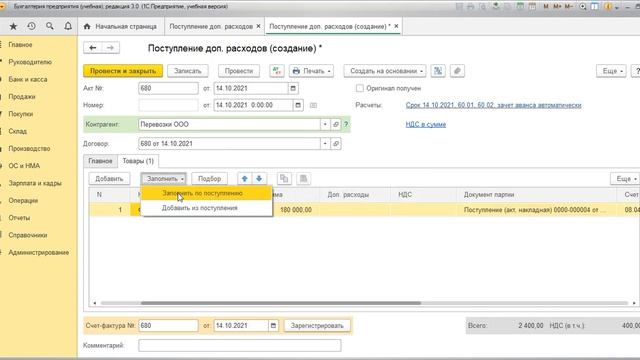640x360 pixels.
Task: Click the zoom icon in title bar
Action: coord(583,7)
